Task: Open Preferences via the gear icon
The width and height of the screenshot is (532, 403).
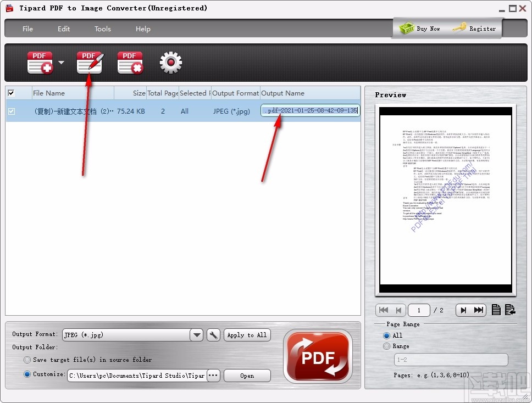Action: pyautogui.click(x=170, y=62)
